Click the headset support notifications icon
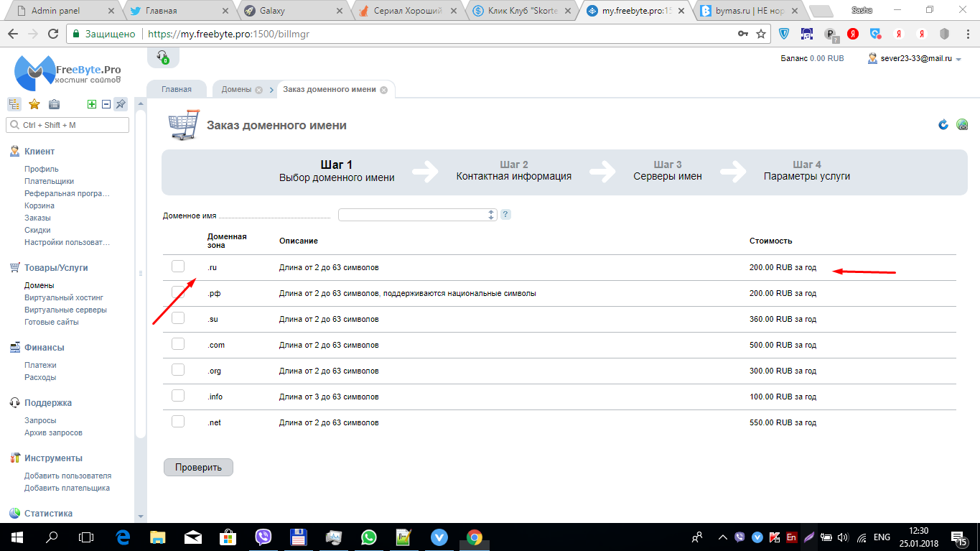Screen dimensions: 980x551 (162, 57)
